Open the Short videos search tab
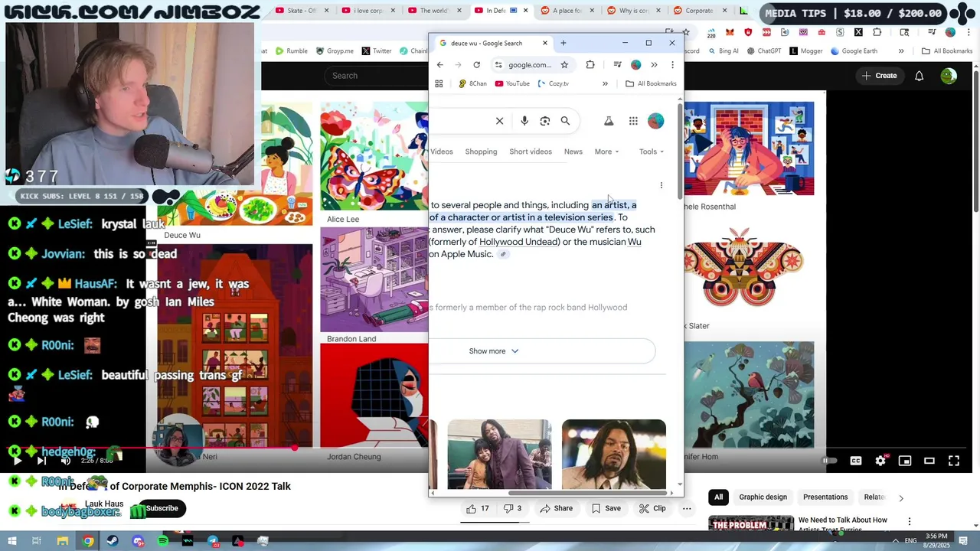Screen dimensions: 980x551 pos(531,152)
